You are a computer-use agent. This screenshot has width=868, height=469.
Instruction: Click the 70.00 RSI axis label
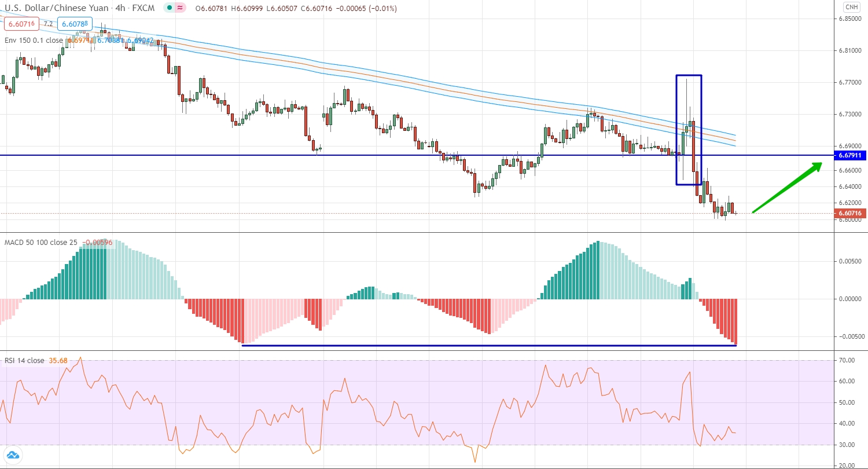tap(847, 360)
